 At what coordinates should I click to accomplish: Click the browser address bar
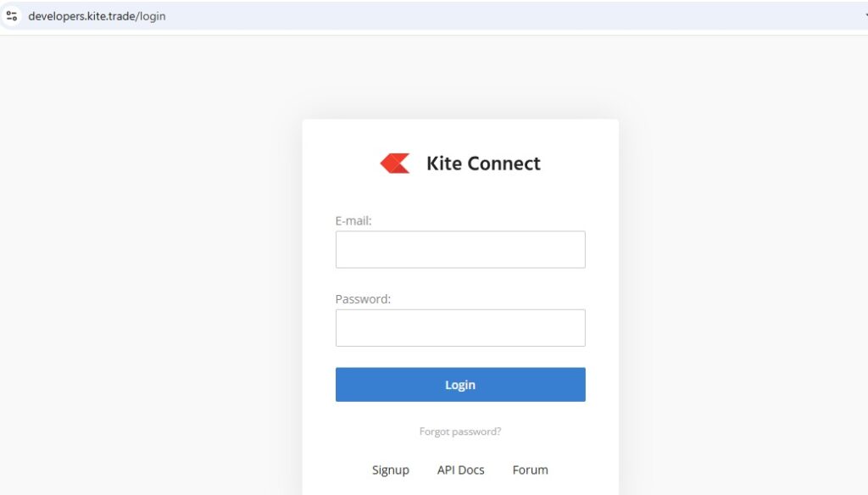pyautogui.click(x=424, y=15)
